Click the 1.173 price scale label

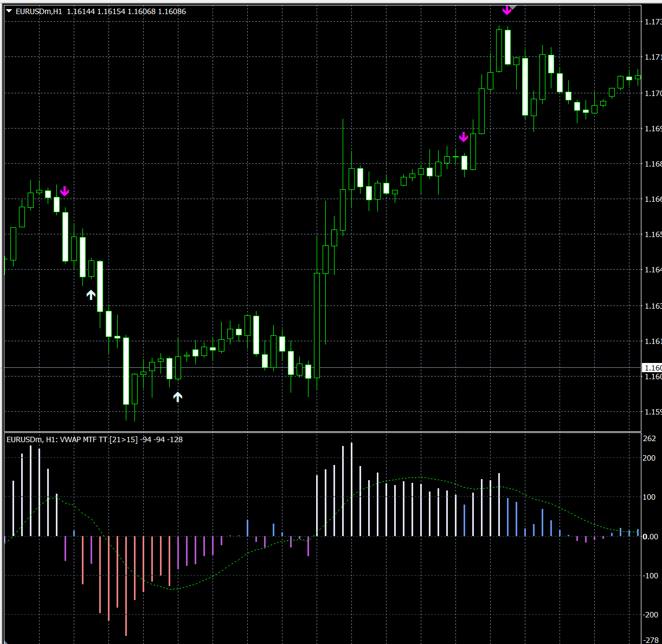(653, 22)
